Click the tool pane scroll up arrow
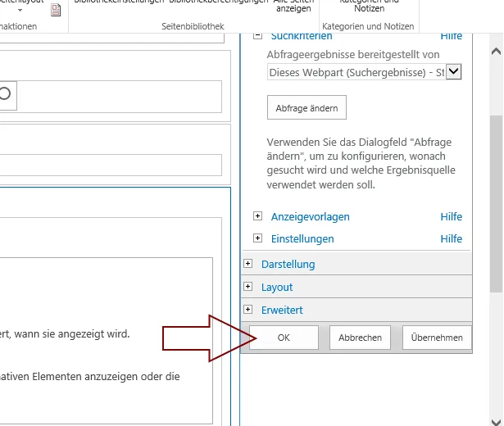 click(x=497, y=52)
